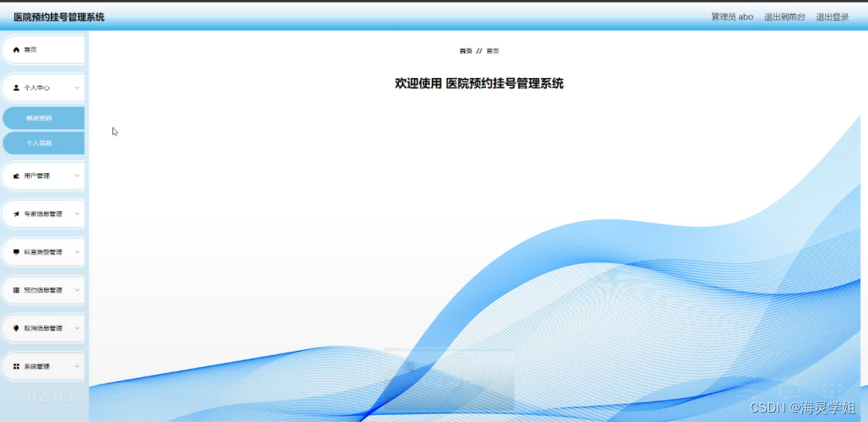Collapse the 个人中心 chevron
This screenshot has height=422, width=868.
pyautogui.click(x=77, y=87)
